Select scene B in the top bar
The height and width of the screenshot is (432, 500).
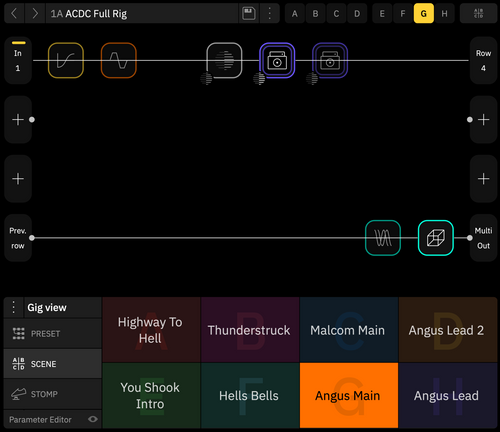[x=315, y=14]
